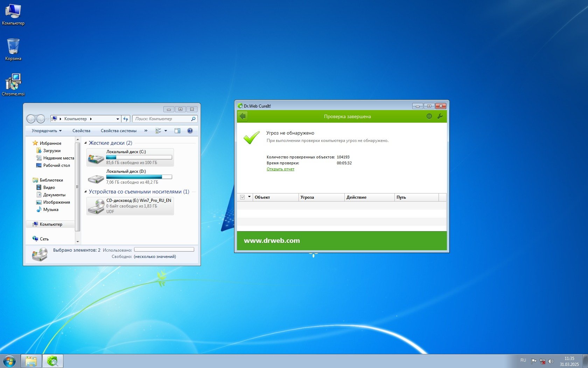Open Dr.Web settings wrench icon

[x=440, y=116]
